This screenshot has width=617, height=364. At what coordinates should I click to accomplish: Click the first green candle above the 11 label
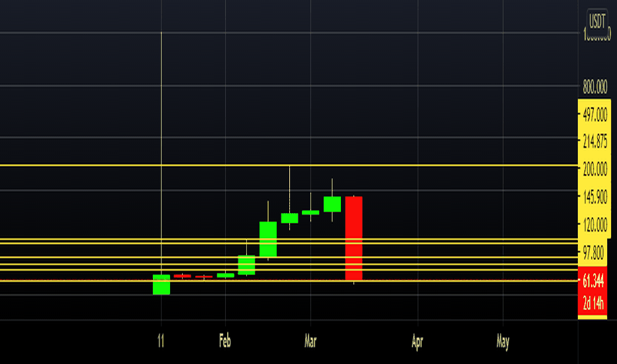tap(162, 285)
